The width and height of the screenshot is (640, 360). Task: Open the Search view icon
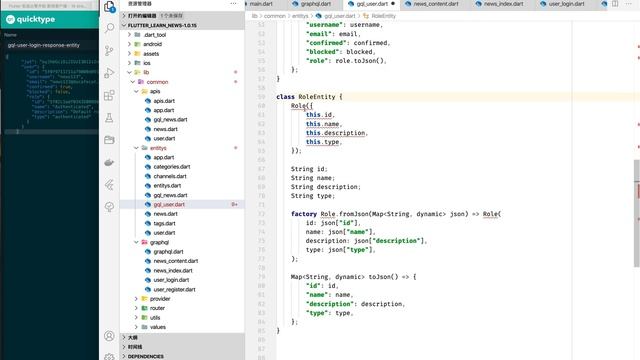pos(109,28)
